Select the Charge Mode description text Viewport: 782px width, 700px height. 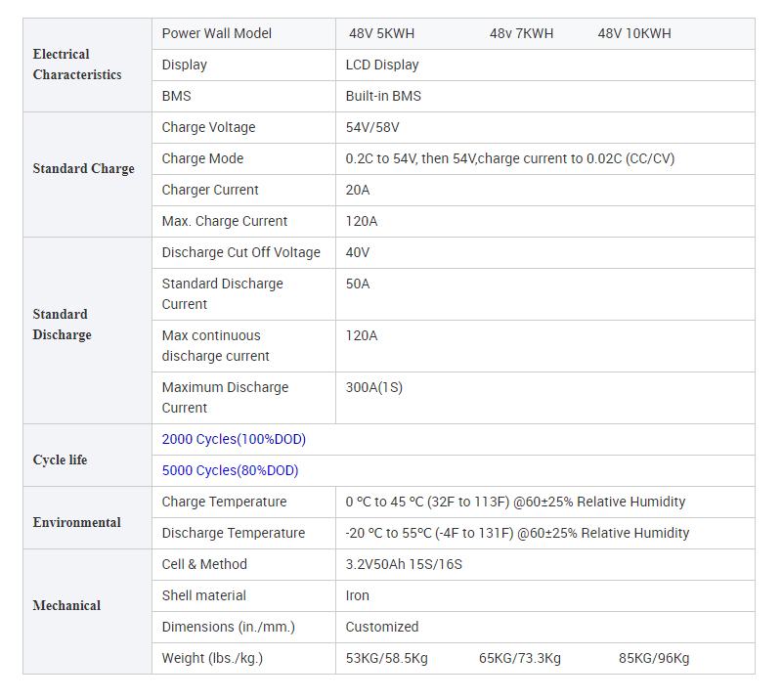click(x=509, y=158)
